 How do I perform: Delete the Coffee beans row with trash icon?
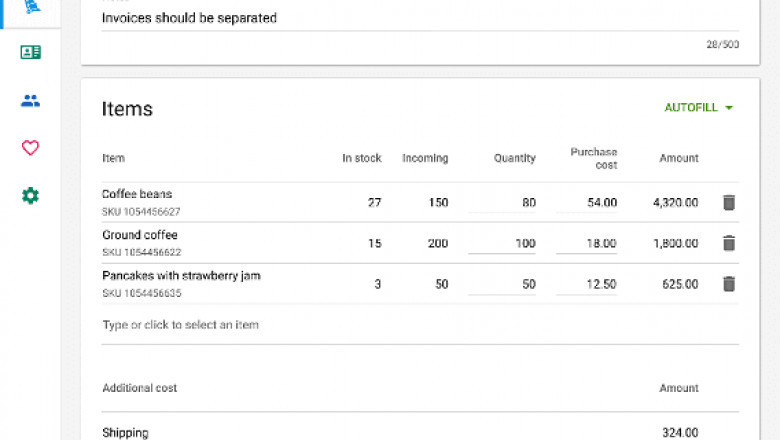[729, 202]
